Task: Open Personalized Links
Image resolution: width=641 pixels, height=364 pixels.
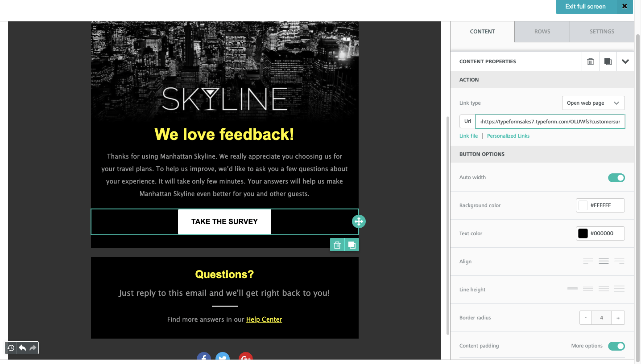Action: click(508, 136)
